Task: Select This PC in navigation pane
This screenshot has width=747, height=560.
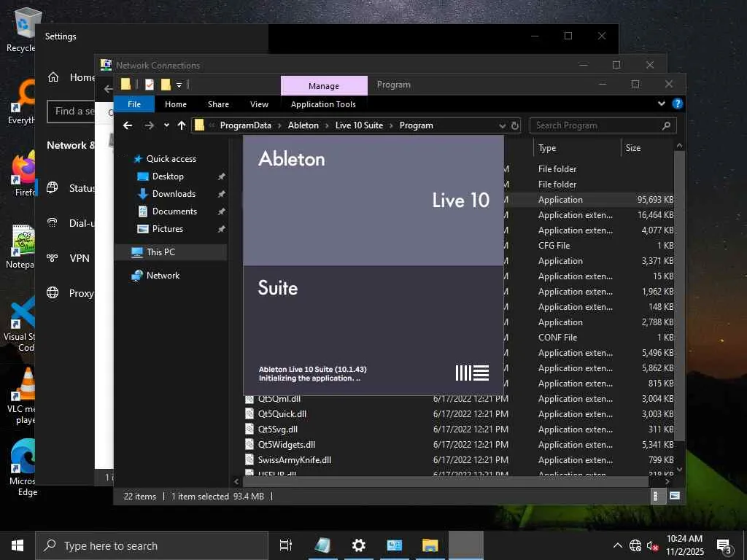Action: tap(160, 252)
